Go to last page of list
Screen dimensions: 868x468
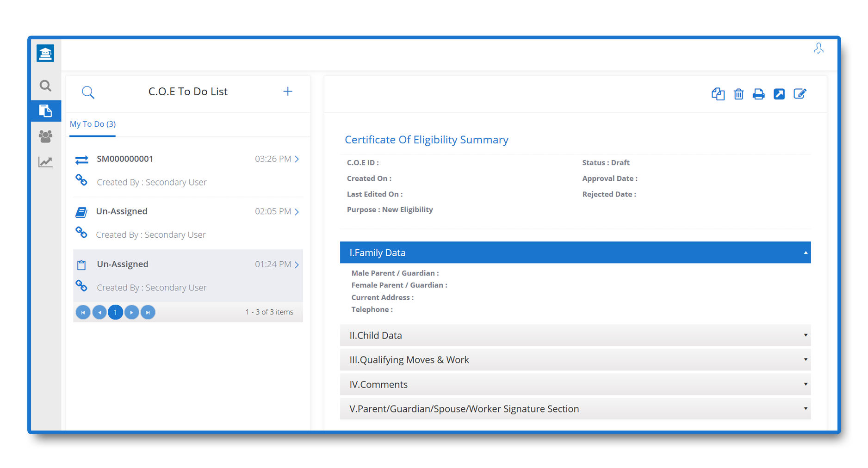coord(148,312)
